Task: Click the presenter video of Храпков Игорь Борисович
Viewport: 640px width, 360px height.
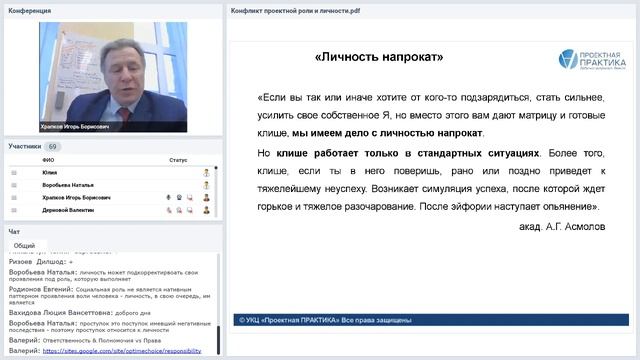Action: pyautogui.click(x=113, y=77)
